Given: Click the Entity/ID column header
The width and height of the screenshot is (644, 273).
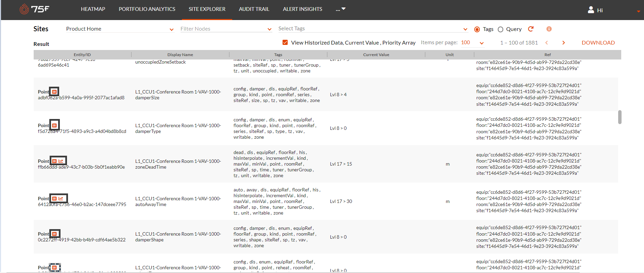Looking at the screenshot, I should tap(82, 55).
